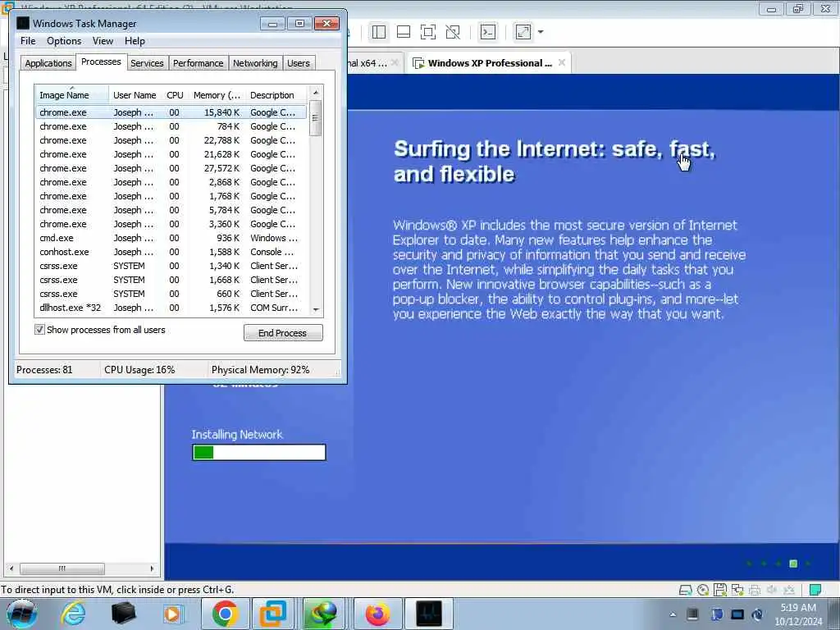This screenshot has width=840, height=630.
Task: Click the VMware sound card status icon
Action: click(x=772, y=590)
